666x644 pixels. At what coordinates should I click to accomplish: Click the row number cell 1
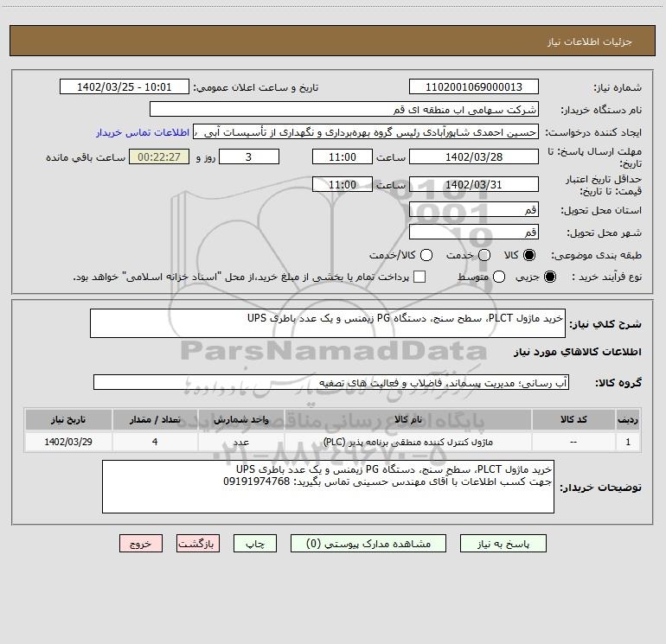click(x=628, y=442)
